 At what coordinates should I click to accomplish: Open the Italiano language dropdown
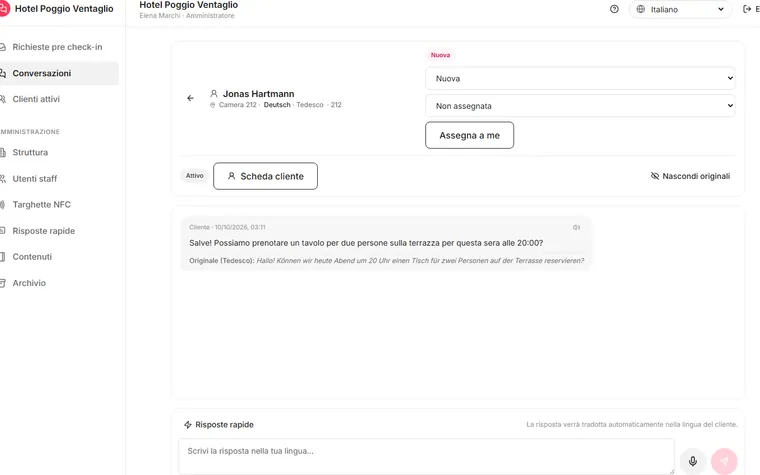[x=681, y=9]
